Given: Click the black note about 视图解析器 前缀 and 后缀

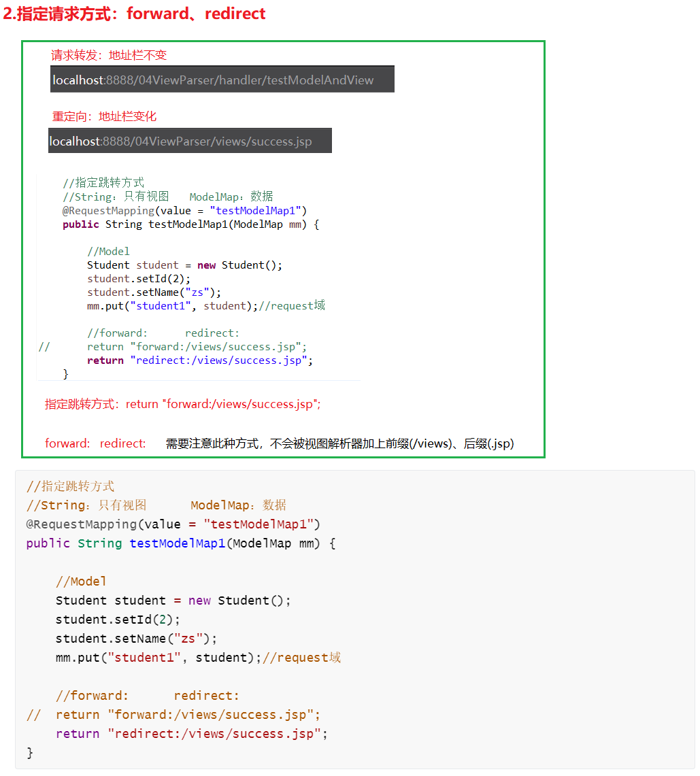Looking at the screenshot, I should (x=339, y=443).
